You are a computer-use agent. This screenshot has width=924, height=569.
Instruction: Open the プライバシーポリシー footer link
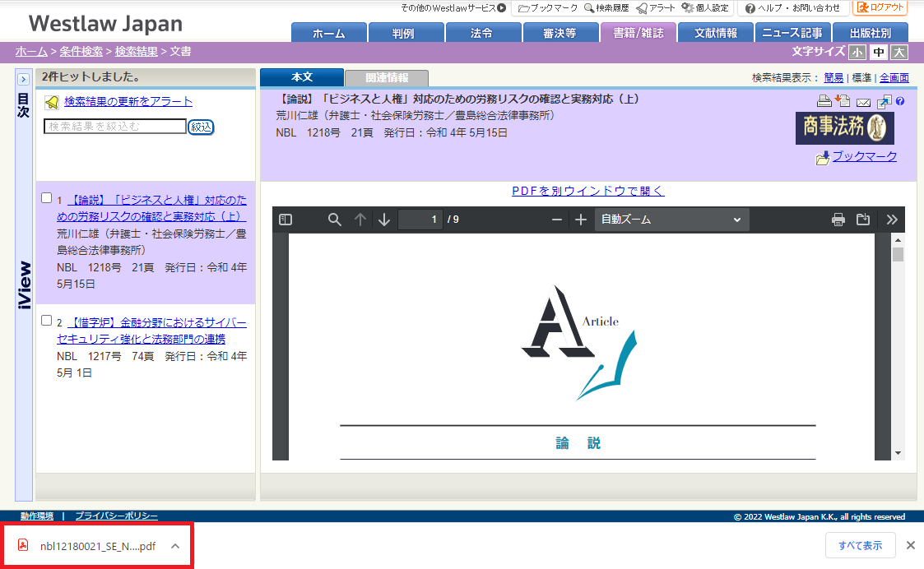point(116,516)
